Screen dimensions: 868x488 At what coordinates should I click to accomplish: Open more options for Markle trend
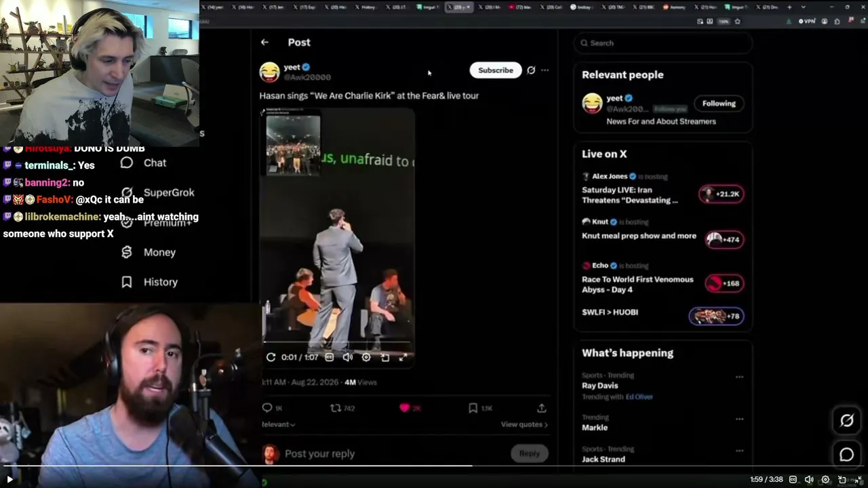tap(739, 419)
